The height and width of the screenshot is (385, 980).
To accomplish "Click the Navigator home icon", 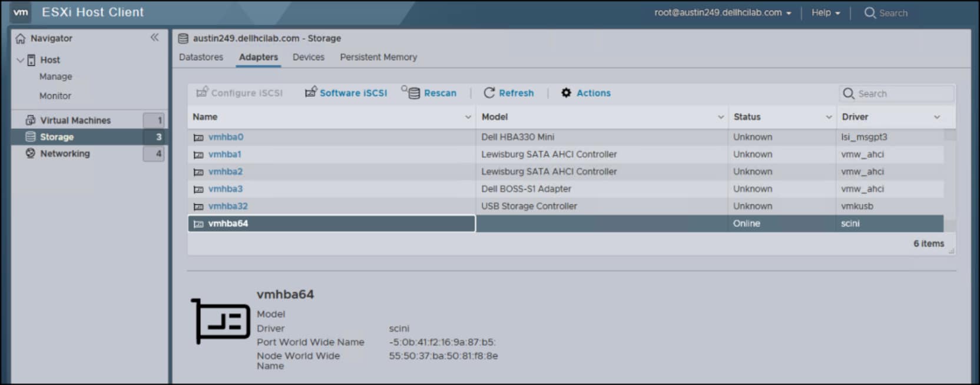I will (x=21, y=38).
